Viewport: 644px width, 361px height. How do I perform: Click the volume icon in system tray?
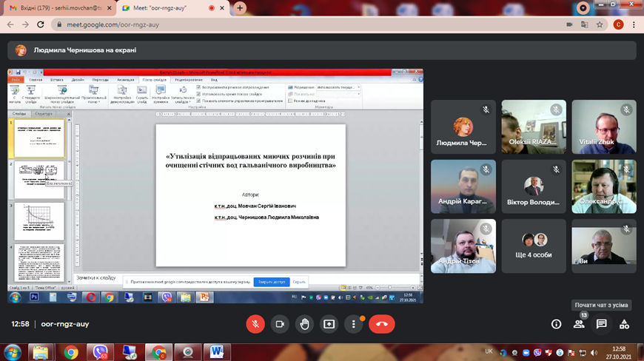tap(594, 353)
